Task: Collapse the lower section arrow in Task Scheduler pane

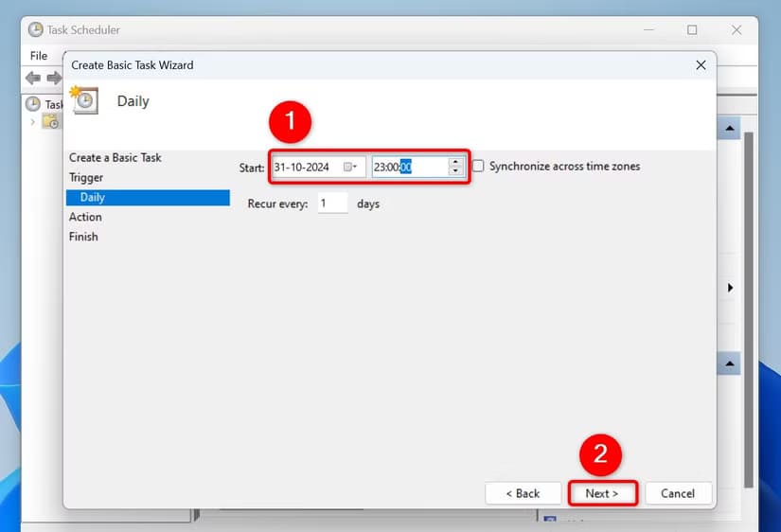Action: click(x=730, y=364)
